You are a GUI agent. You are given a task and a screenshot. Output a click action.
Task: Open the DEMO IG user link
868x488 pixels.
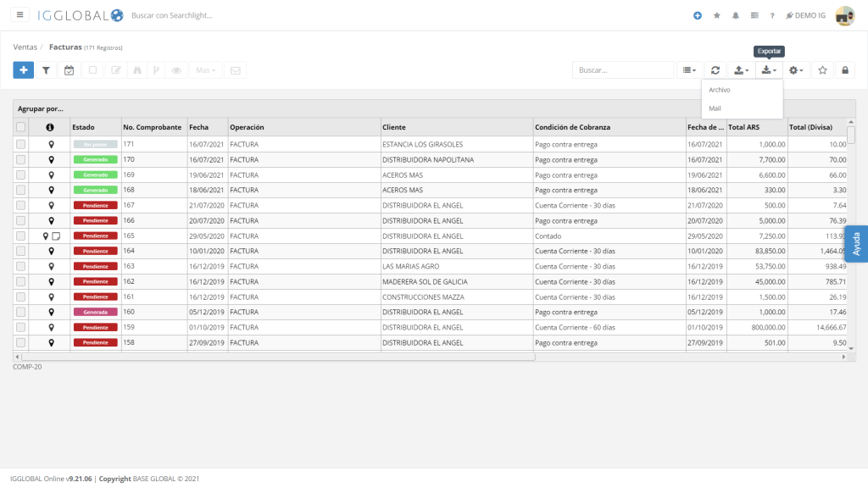[805, 15]
